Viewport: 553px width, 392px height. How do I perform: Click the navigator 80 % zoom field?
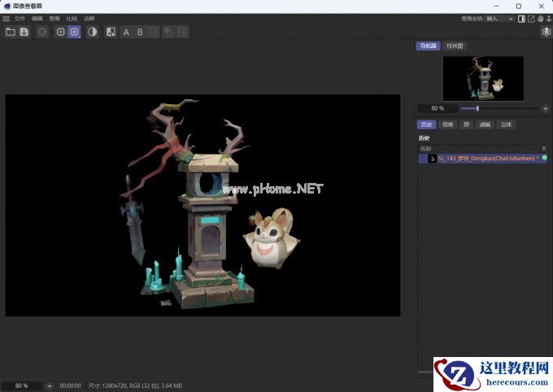(x=438, y=108)
